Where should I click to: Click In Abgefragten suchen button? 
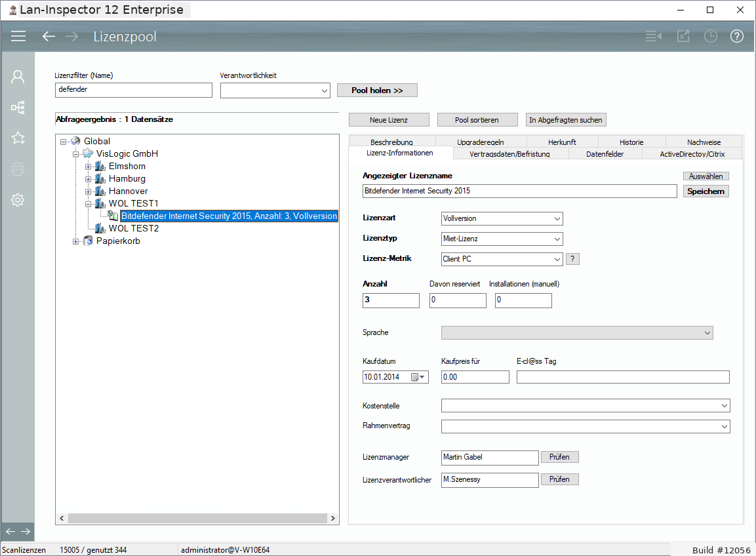566,119
